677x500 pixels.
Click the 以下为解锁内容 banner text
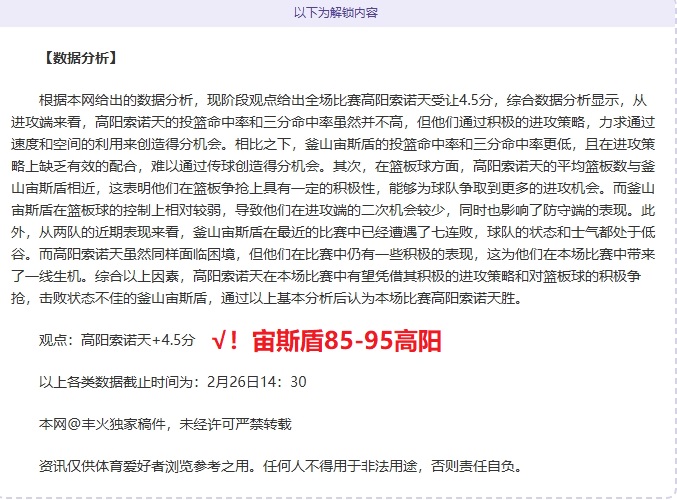(336, 13)
